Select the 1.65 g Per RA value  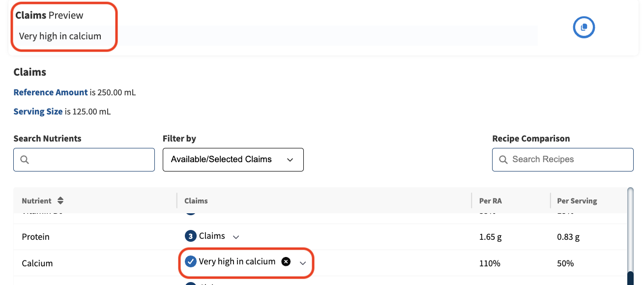[490, 237]
